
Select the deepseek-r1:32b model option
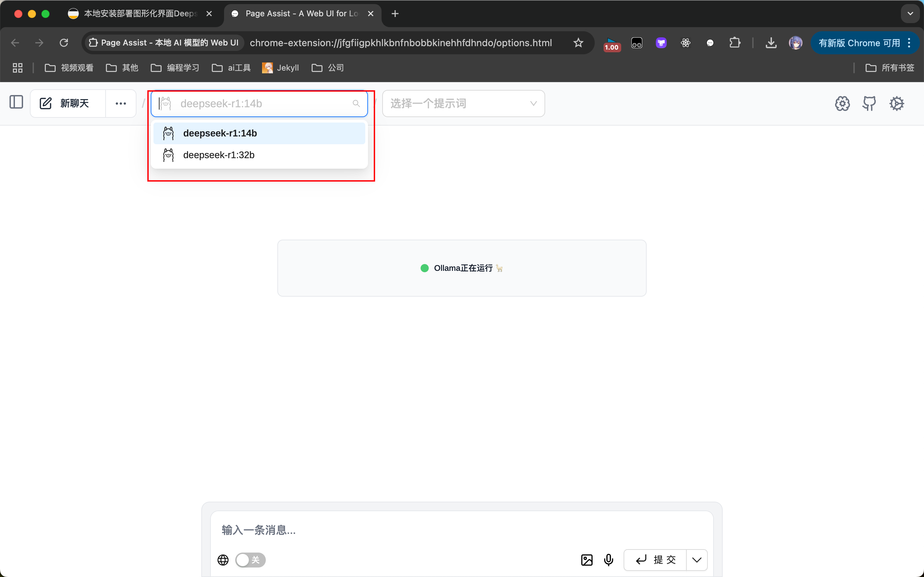point(259,155)
